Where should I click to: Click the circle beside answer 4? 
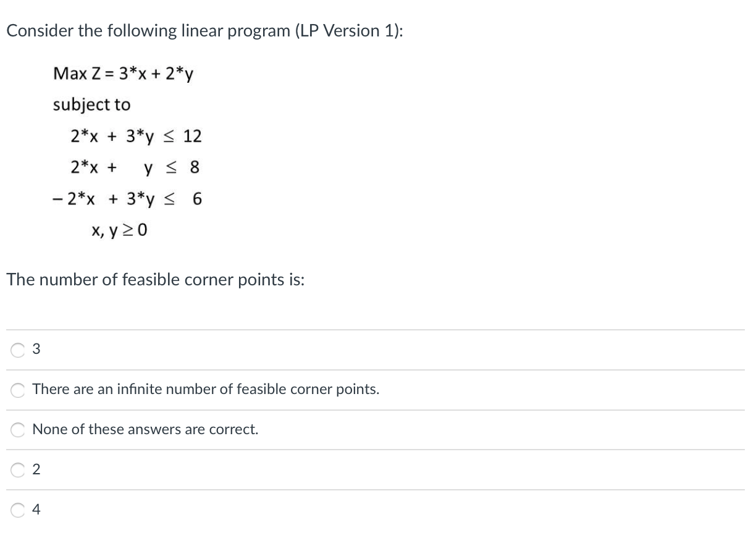click(17, 510)
